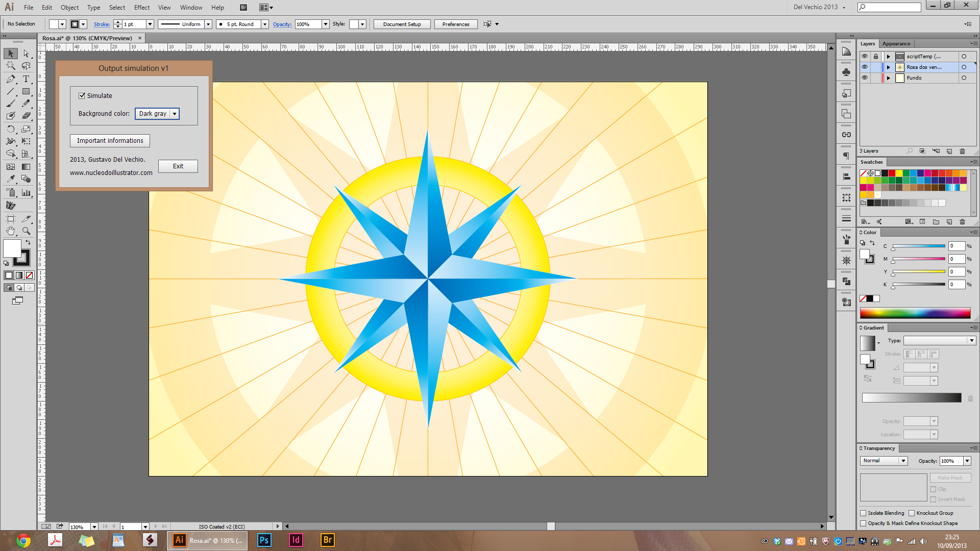980x551 pixels.
Task: Select the Pen tool
Action: (x=10, y=79)
